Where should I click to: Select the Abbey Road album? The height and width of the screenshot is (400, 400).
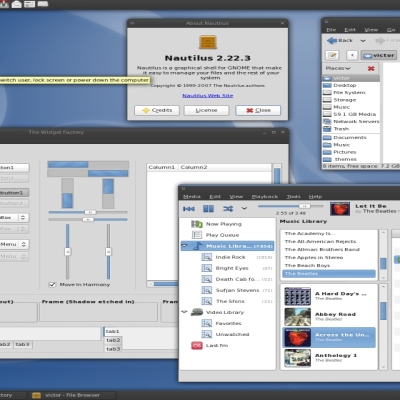click(329, 316)
